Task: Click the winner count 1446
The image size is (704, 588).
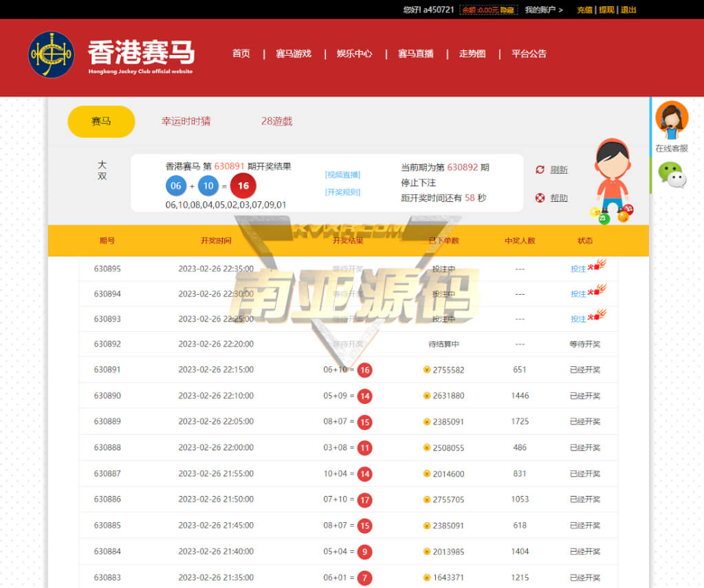Action: point(520,396)
